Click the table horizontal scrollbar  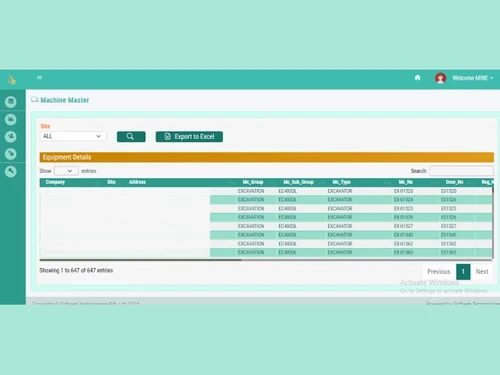(140, 260)
